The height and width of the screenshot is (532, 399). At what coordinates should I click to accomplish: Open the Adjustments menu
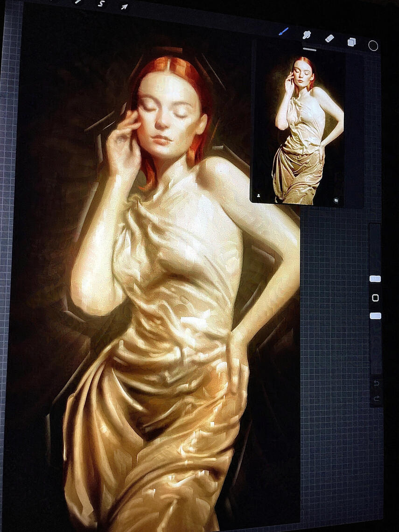[77, 2]
